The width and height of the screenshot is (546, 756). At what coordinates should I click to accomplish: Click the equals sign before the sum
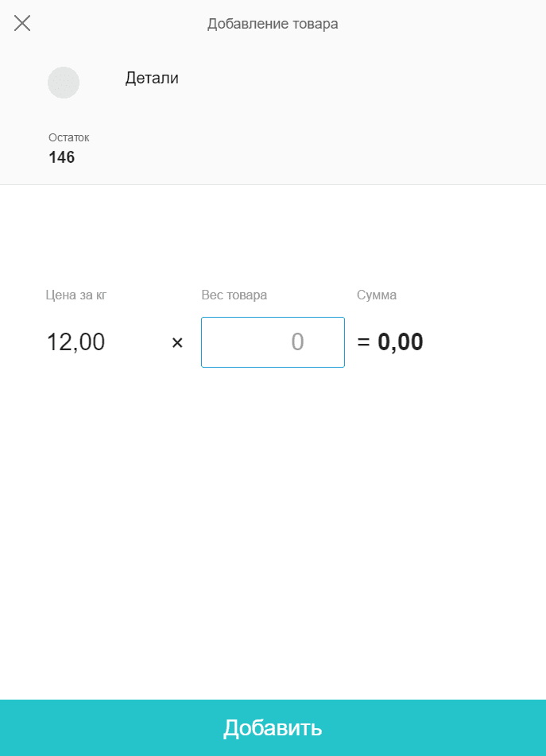pos(364,342)
